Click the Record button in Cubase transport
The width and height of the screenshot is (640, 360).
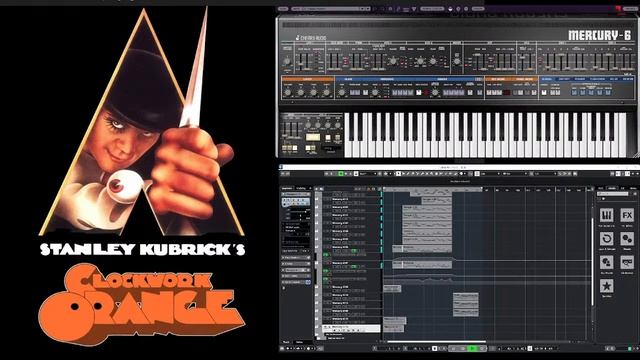tap(482, 349)
